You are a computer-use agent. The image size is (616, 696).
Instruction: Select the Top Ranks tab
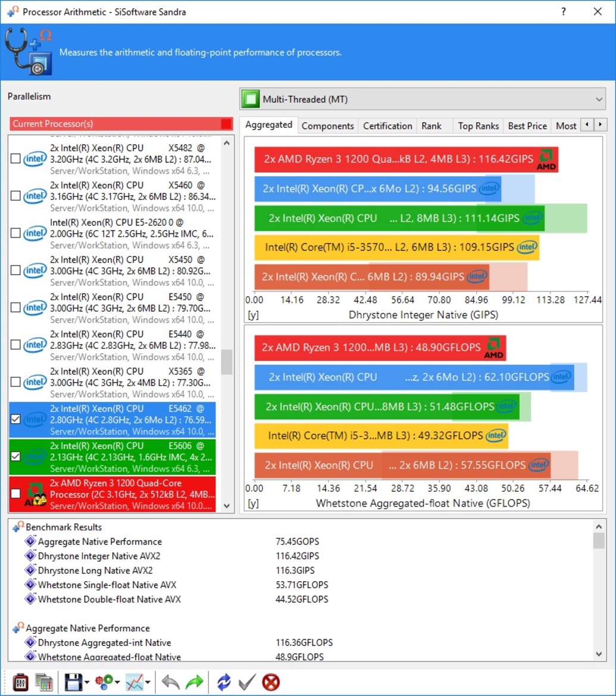(x=478, y=126)
